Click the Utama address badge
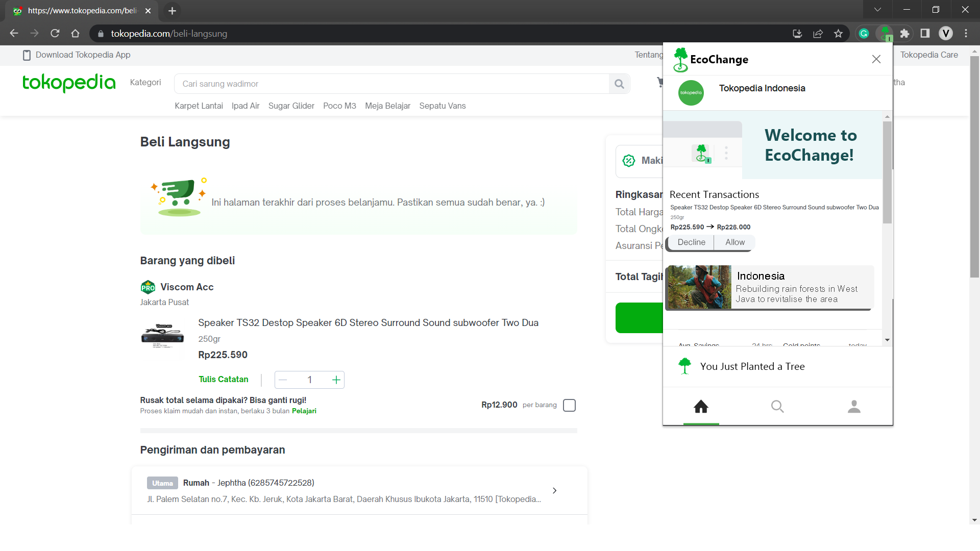The height and width of the screenshot is (551, 980). pyautogui.click(x=162, y=483)
